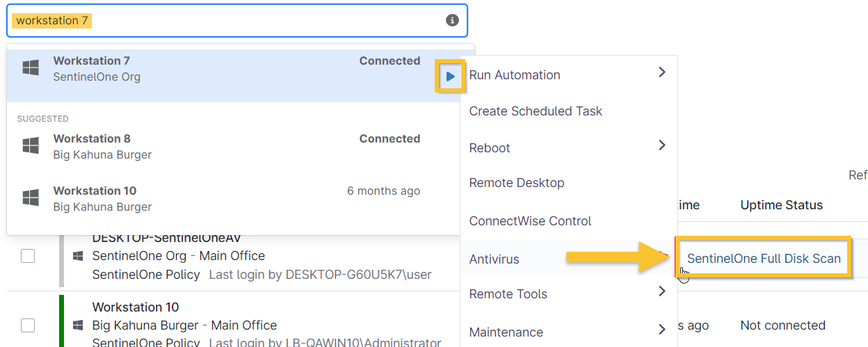Tick the checkbox for DESKTOP-SentinelOneAV row
This screenshot has height=347, width=868.
tap(28, 256)
